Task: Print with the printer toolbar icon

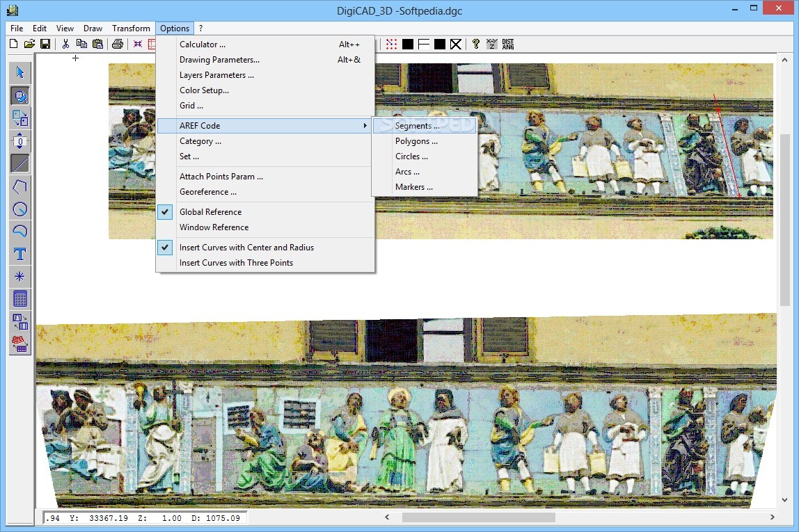Action: point(118,45)
